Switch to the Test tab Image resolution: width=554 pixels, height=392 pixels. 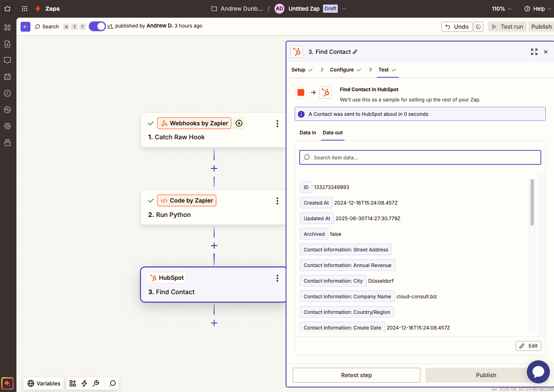pos(387,70)
